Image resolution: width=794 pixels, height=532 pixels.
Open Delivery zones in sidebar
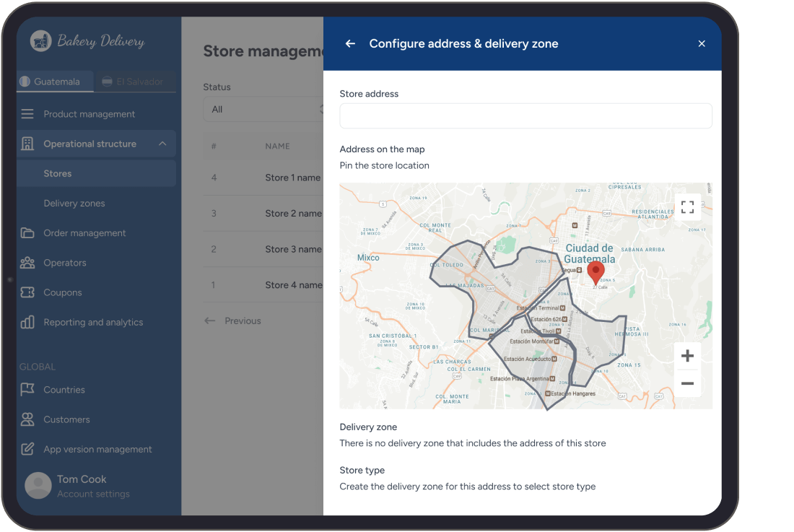coord(74,204)
